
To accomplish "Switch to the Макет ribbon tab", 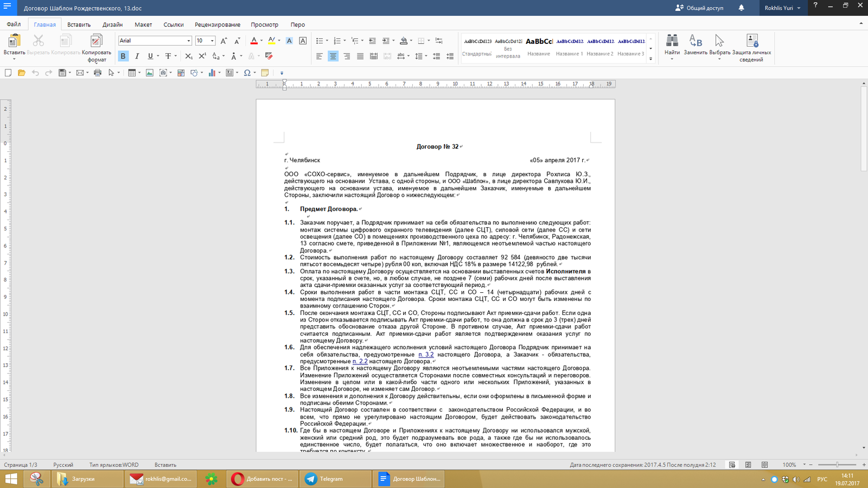I will 143,24.
